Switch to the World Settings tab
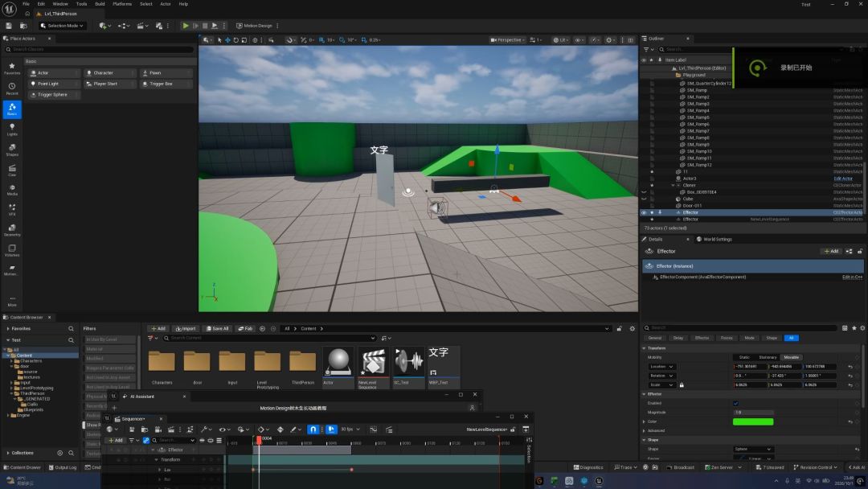The width and height of the screenshot is (868, 489). pos(714,239)
